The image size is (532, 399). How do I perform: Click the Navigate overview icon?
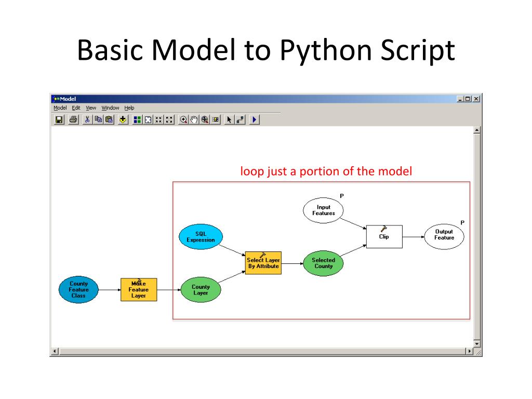[216, 120]
